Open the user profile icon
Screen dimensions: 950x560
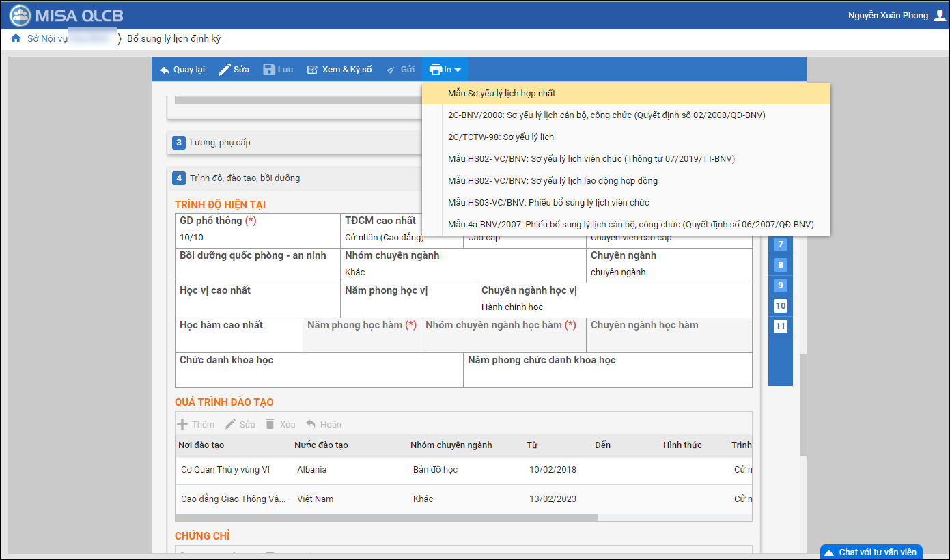click(x=939, y=15)
